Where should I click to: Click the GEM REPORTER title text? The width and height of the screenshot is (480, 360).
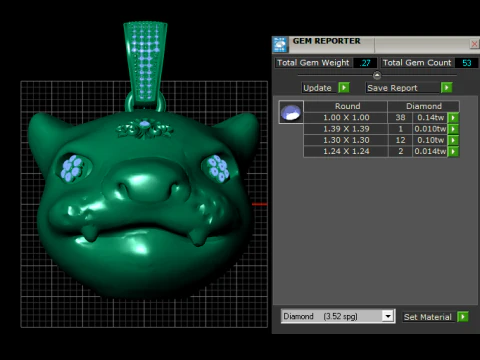coord(326,41)
